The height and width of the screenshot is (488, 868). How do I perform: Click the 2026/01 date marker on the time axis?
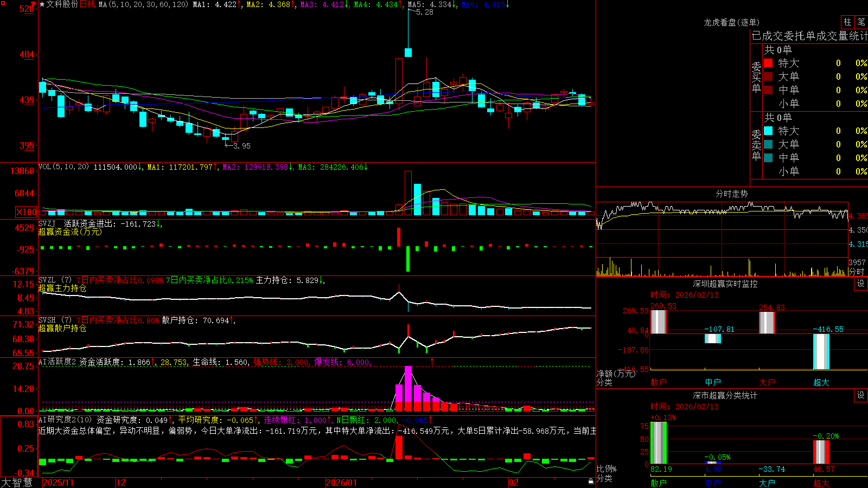(341, 483)
